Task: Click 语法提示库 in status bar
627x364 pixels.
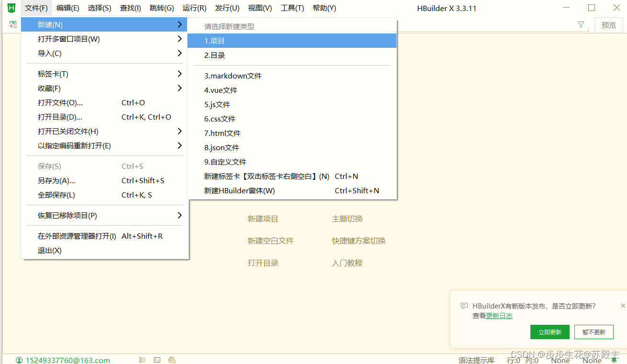Action: (476, 360)
